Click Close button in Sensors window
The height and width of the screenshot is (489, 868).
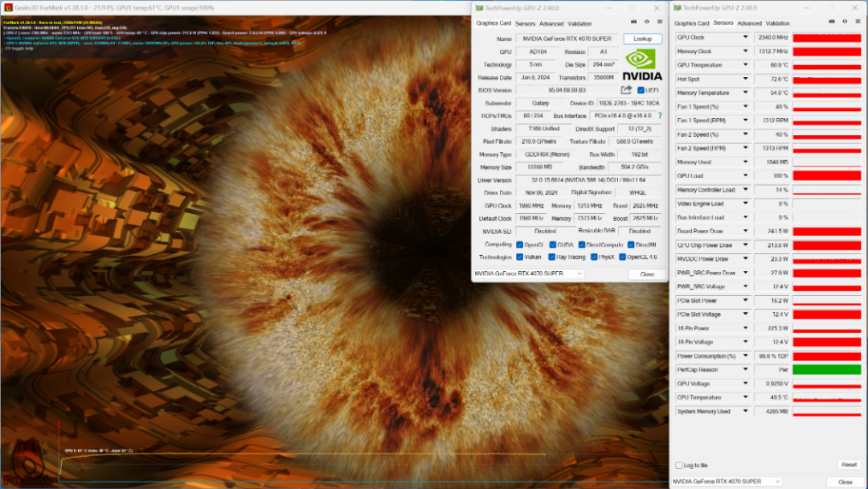coord(845,482)
